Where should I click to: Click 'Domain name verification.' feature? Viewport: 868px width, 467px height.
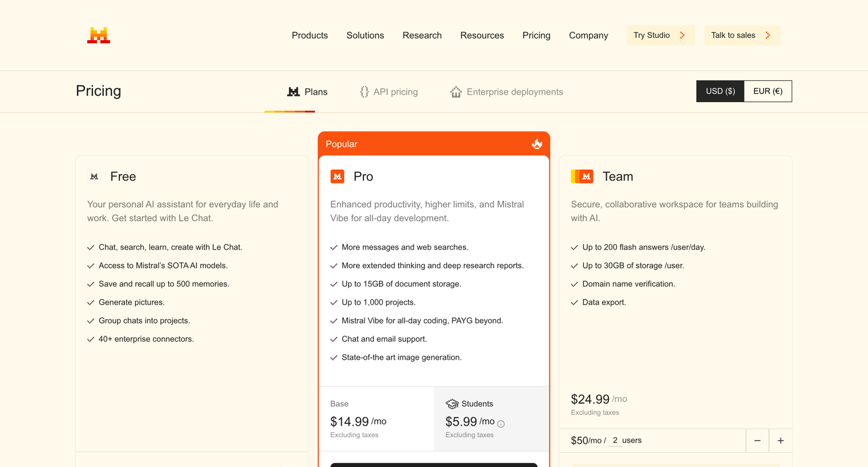[x=629, y=284]
